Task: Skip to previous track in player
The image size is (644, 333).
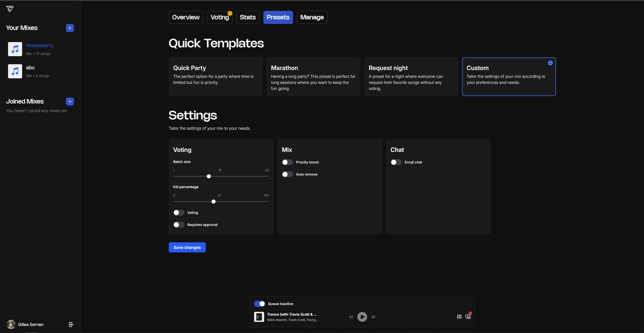Action: (351, 317)
